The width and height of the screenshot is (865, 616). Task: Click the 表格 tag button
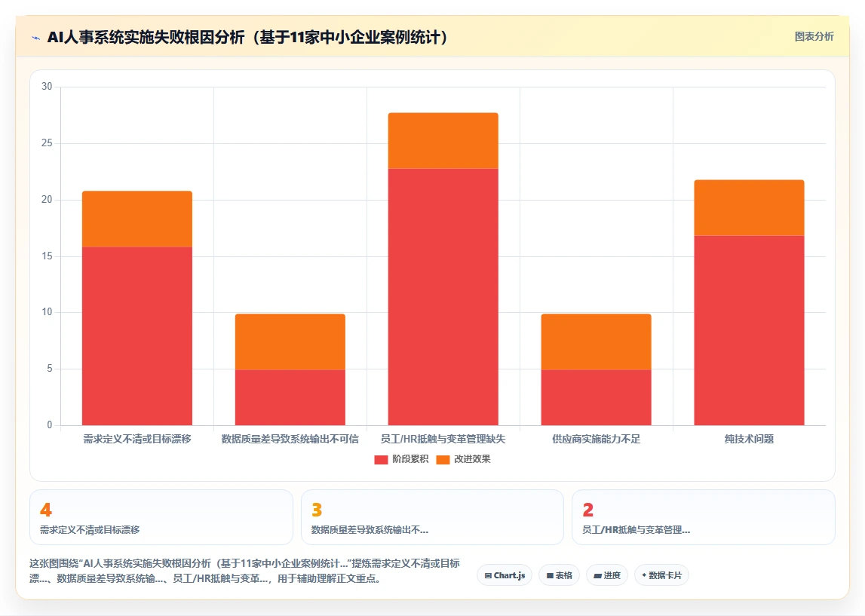559,575
